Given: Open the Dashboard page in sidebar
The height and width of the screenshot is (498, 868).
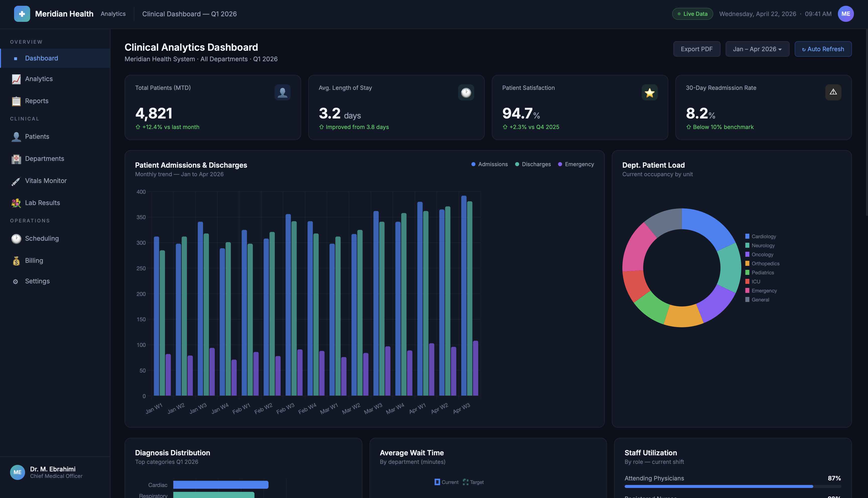Looking at the screenshot, I should click(55, 58).
